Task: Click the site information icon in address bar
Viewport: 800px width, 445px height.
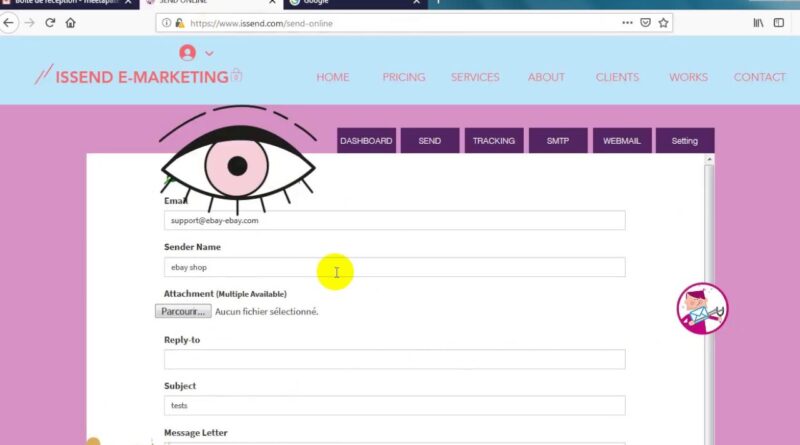Action: tap(166, 23)
